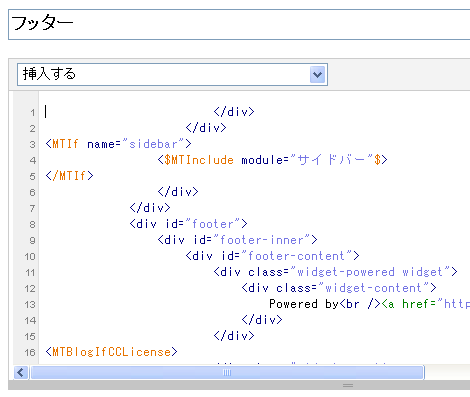Viewport: 470px width, 397px height.
Task: Click the div class="widget-content" line
Action: pyautogui.click(x=339, y=288)
